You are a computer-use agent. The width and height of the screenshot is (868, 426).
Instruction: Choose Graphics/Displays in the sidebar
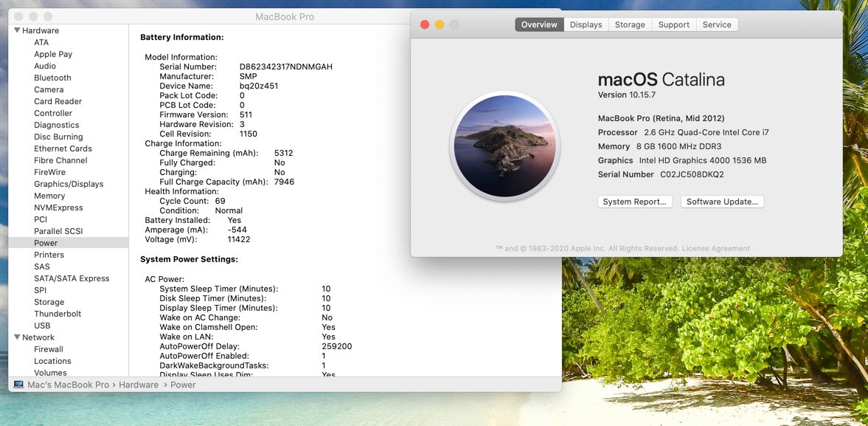click(69, 184)
